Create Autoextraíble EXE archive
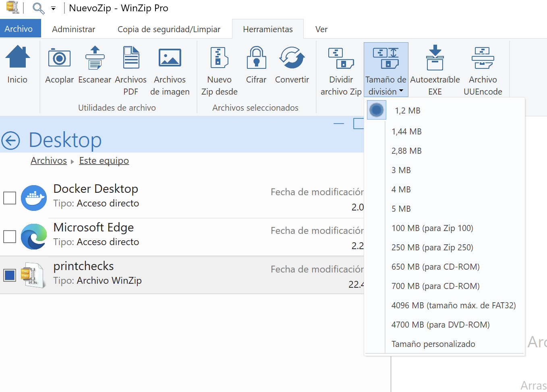Image resolution: width=547 pixels, height=392 pixels. click(435, 70)
